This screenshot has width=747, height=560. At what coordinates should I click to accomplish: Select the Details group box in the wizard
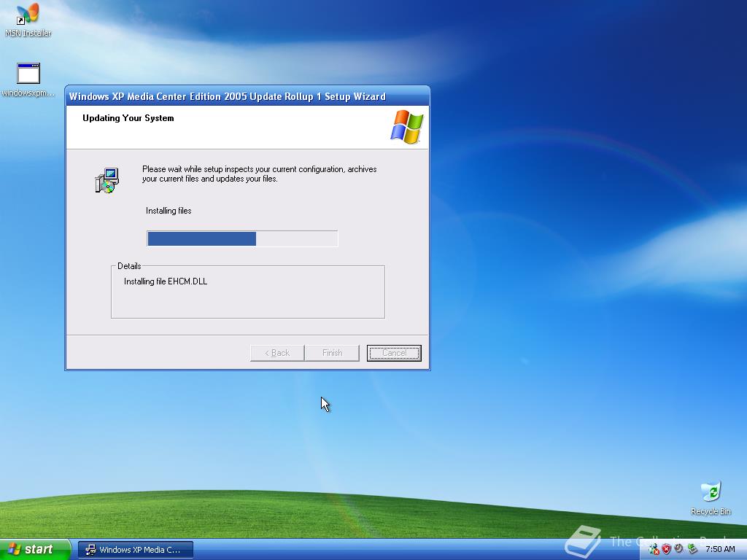tap(247, 290)
